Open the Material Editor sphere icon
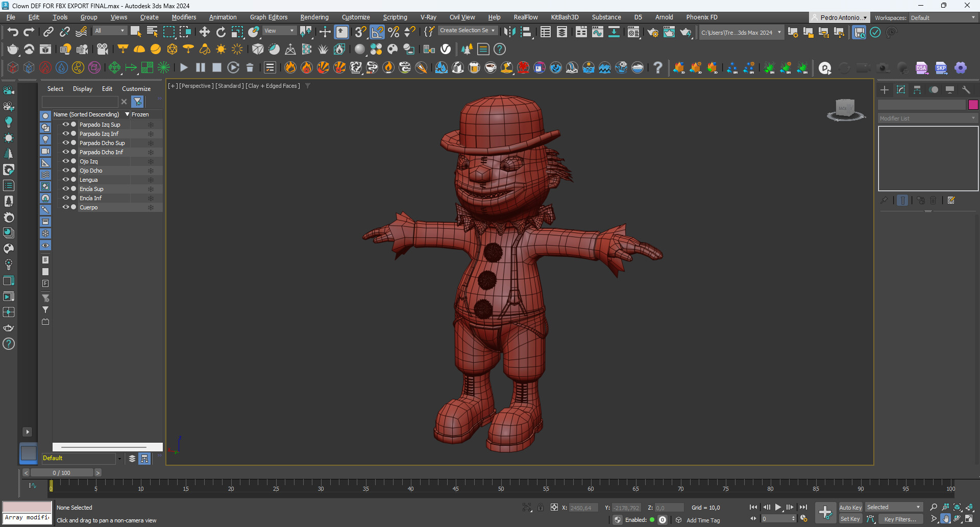The width and height of the screenshot is (980, 527). 633,32
